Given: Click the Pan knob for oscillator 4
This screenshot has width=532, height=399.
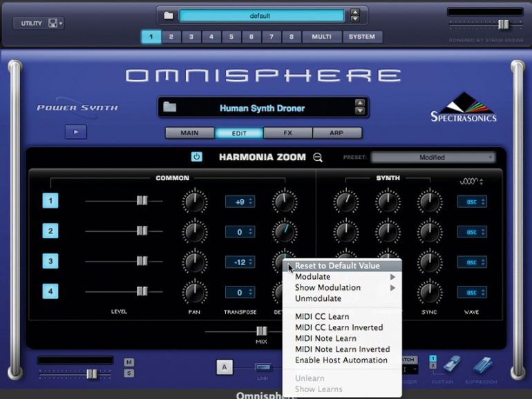Looking at the screenshot, I should (195, 292).
